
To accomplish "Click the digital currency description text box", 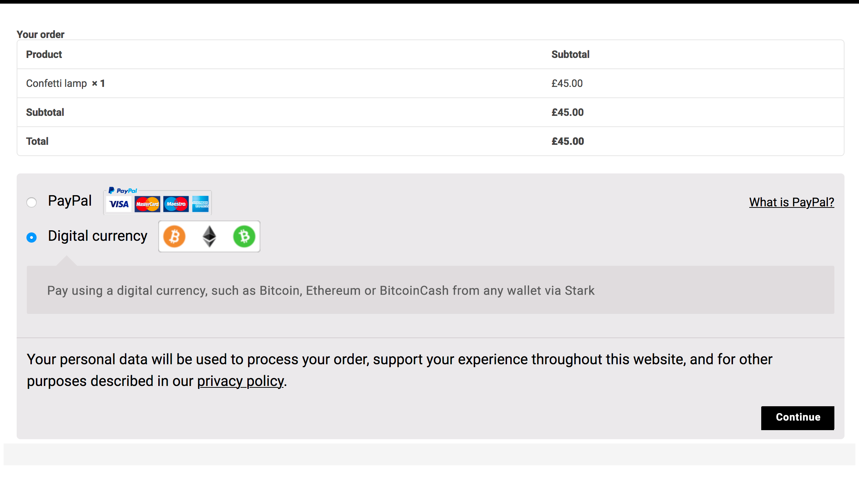I will (430, 290).
